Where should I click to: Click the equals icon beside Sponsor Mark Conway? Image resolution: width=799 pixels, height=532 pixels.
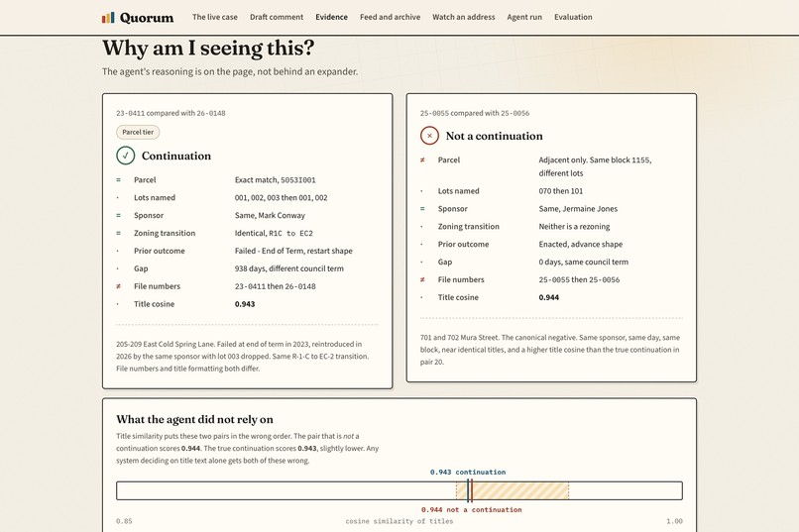[118, 215]
